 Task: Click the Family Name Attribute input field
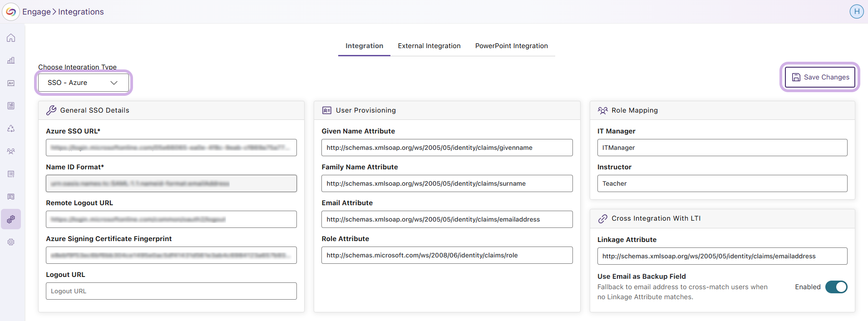447,183
